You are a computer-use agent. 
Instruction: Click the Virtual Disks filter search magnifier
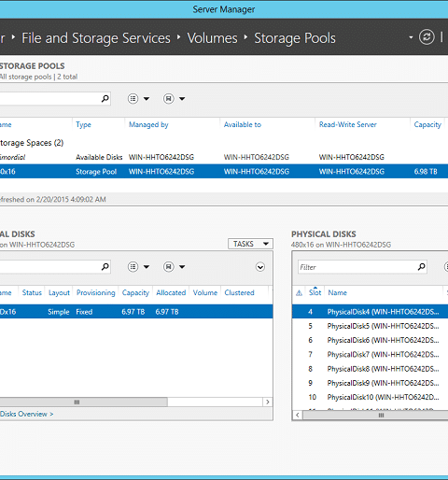tap(105, 267)
